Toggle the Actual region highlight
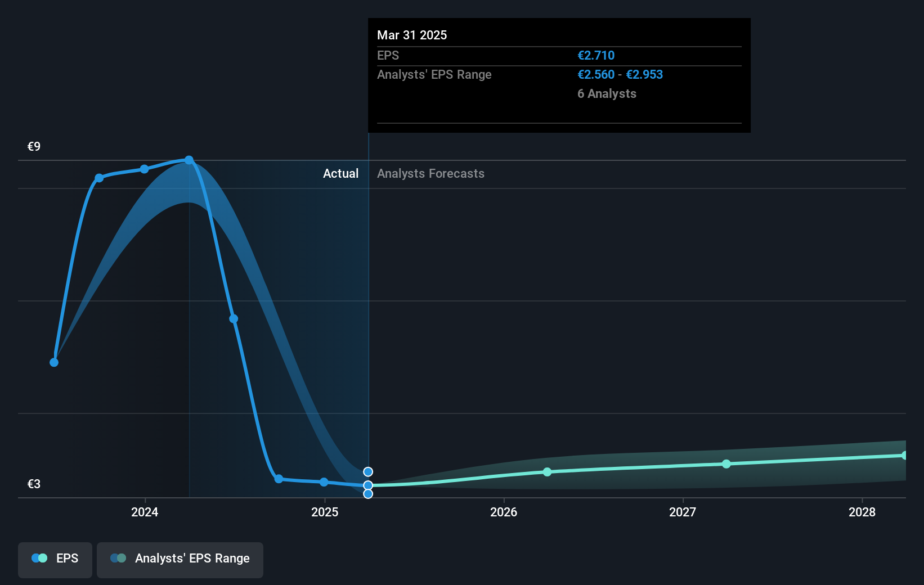 coord(340,174)
